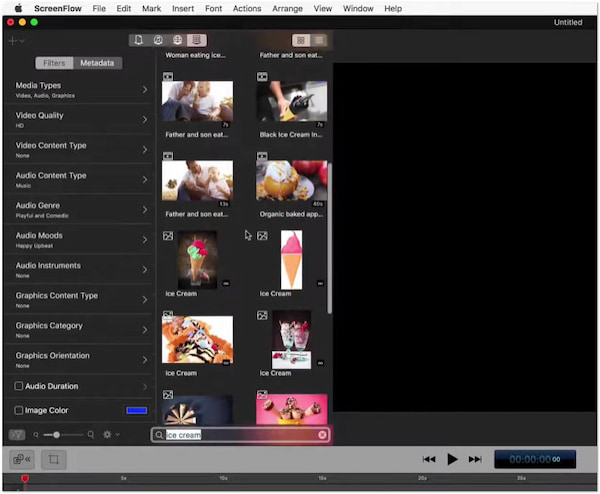Toggle the filter funnel icon

point(17,435)
